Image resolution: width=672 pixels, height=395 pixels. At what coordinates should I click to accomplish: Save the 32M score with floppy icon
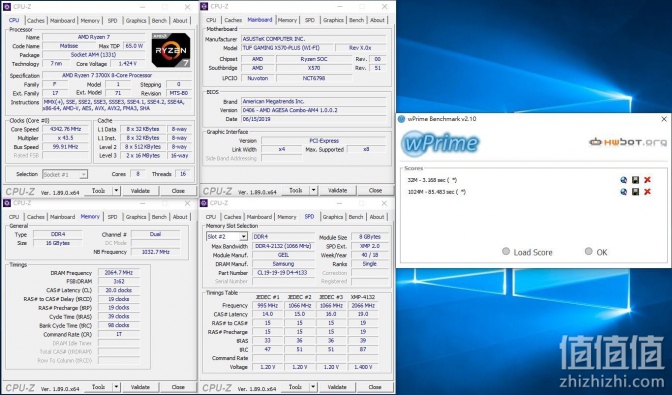tap(636, 180)
